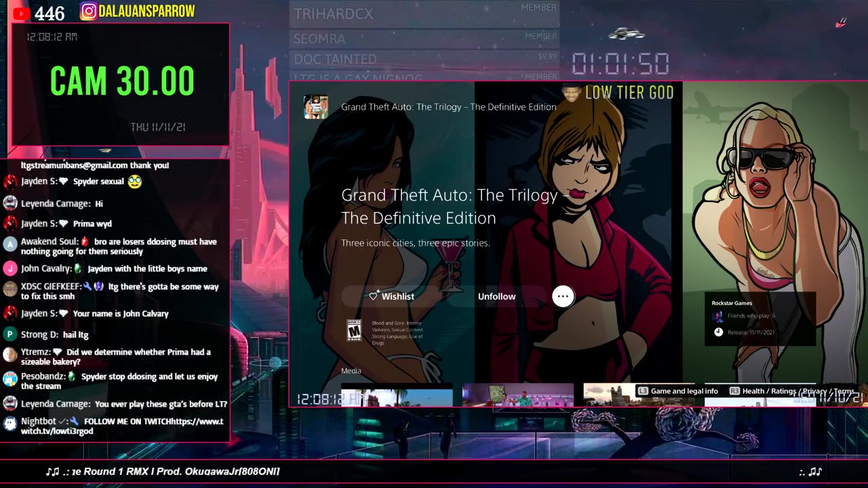The height and width of the screenshot is (488, 868).
Task: Click the DOC TAINTED donation entry
Action: [425, 59]
